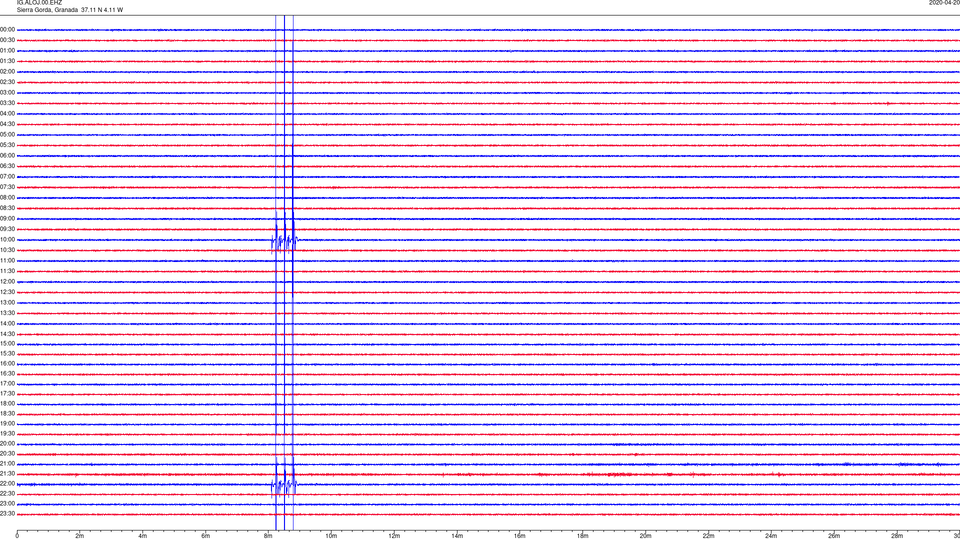Click the 24m tick label on the axis

[x=771, y=536]
